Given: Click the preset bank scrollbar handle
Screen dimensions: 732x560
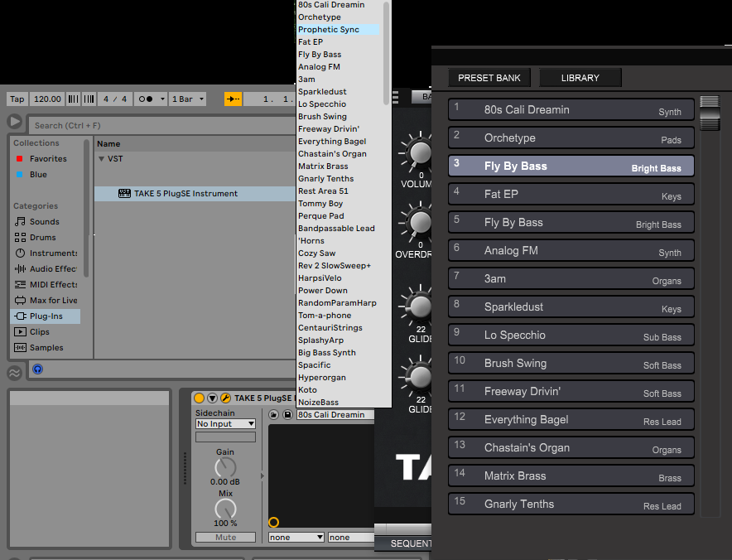Looking at the screenshot, I should pyautogui.click(x=710, y=113).
